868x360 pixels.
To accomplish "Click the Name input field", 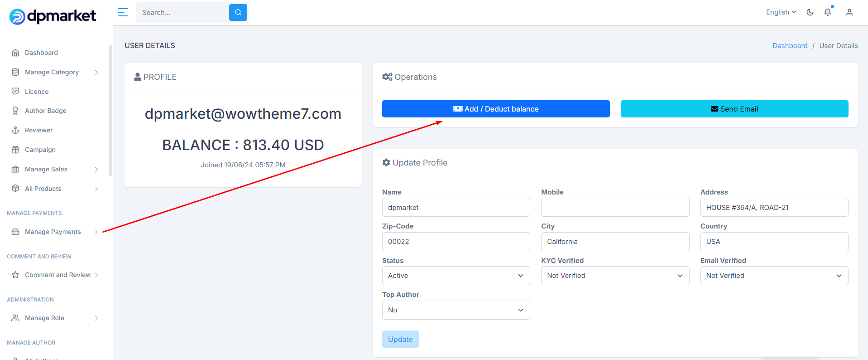I will pos(456,207).
